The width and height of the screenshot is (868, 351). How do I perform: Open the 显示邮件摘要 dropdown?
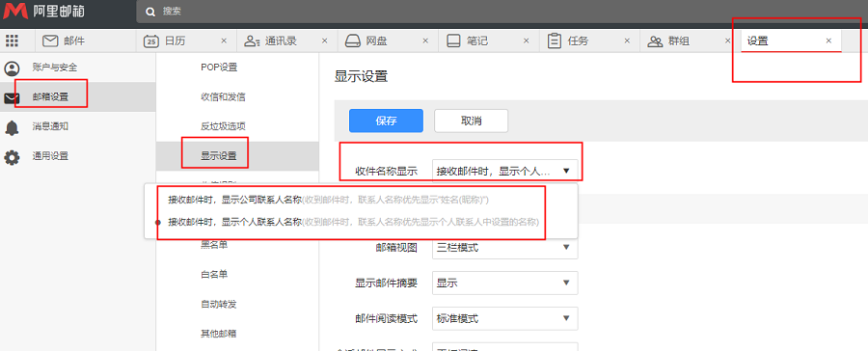click(x=504, y=283)
